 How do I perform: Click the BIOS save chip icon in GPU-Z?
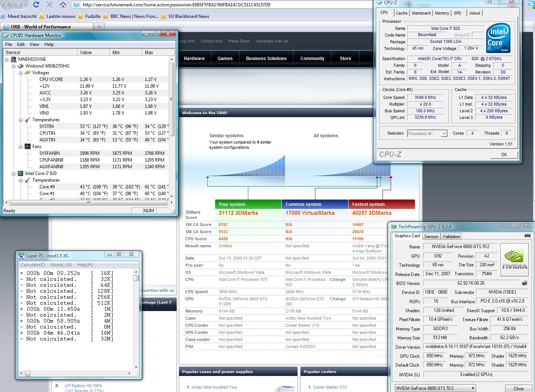pos(524,283)
